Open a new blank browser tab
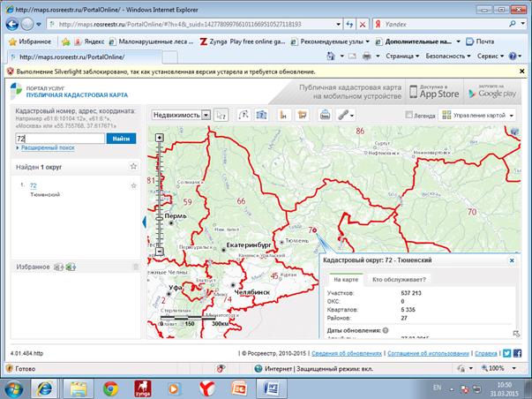The height and width of the screenshot is (399, 532). (170, 57)
